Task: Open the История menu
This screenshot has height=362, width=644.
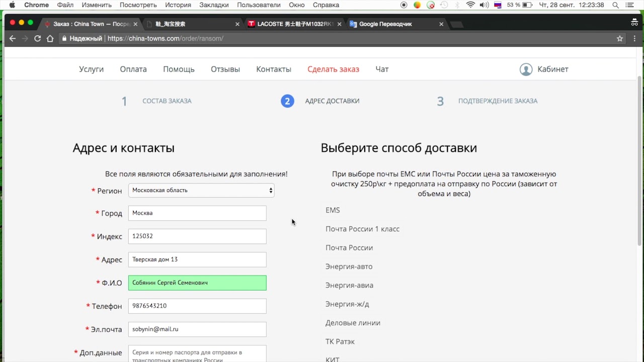Action: click(178, 5)
